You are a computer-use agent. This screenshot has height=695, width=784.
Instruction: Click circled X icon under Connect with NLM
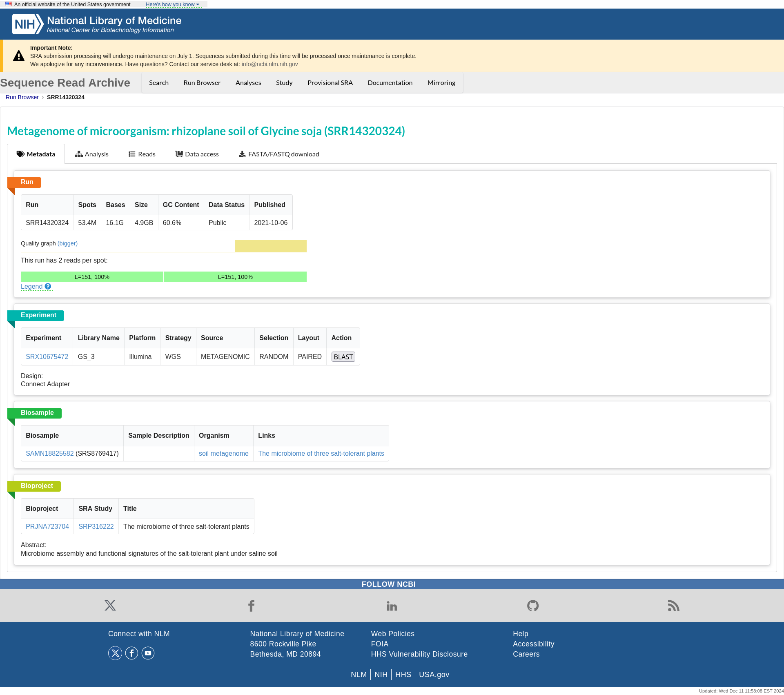(x=115, y=653)
